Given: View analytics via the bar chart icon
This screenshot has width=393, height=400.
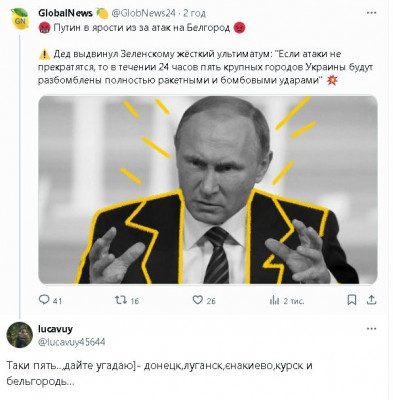Looking at the screenshot, I should coord(274,300).
